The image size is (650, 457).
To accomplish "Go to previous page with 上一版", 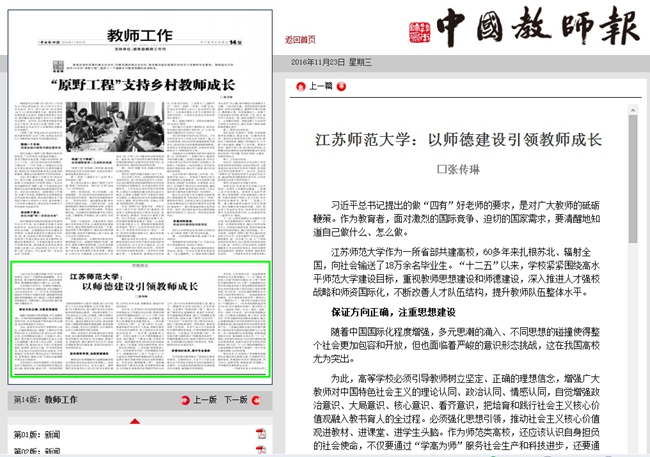I will click(205, 400).
